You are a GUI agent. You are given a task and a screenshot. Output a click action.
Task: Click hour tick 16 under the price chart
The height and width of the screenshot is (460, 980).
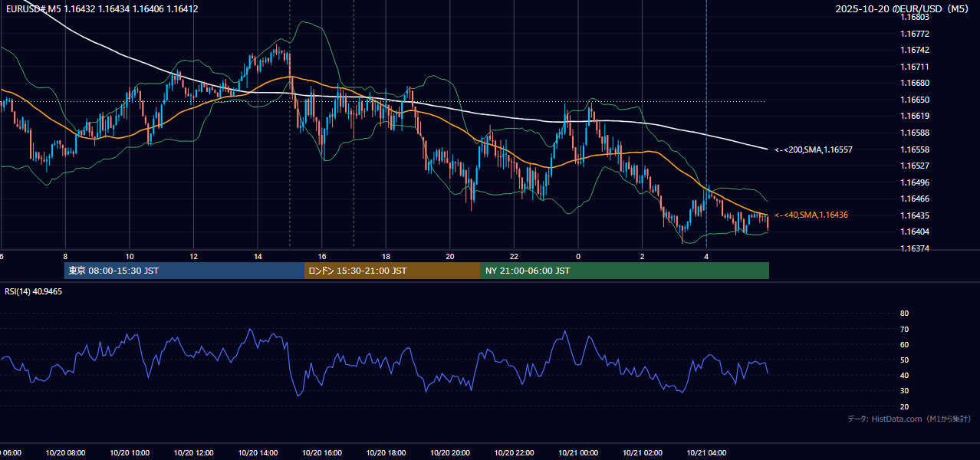click(322, 257)
